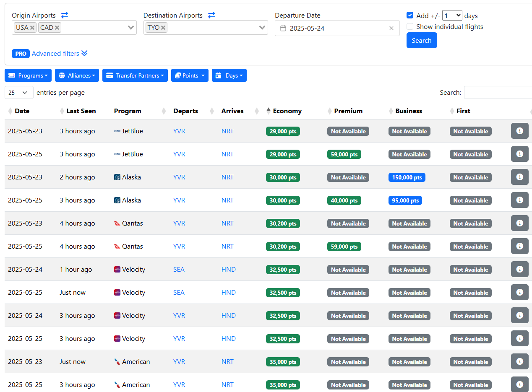Click 59,000 pts Premium badge for JetBlue
This screenshot has height=392, width=532.
344,154
